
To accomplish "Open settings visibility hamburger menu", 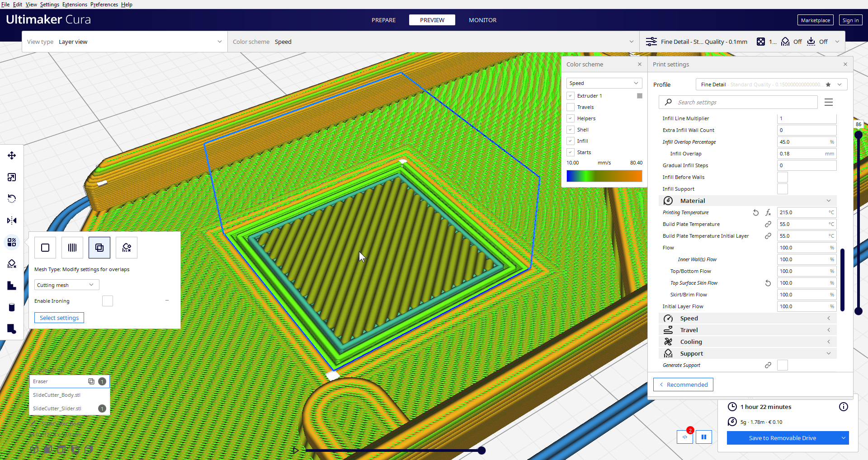I will 829,102.
